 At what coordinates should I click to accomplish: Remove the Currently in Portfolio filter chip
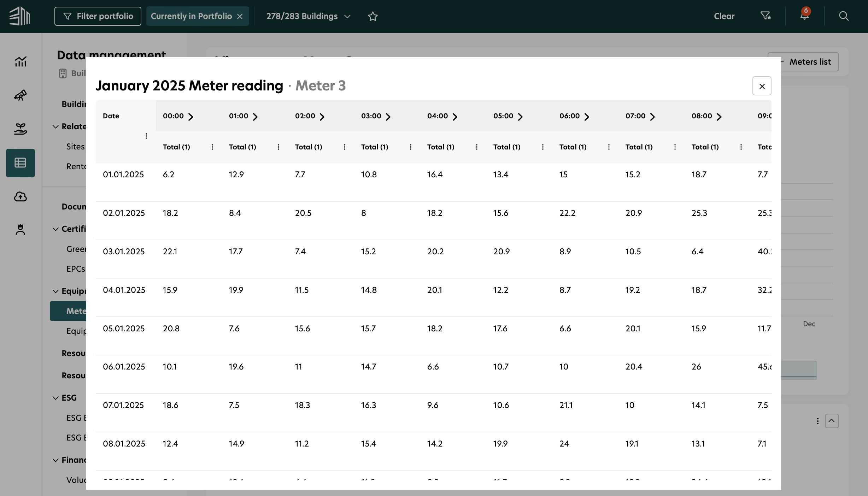tap(240, 16)
